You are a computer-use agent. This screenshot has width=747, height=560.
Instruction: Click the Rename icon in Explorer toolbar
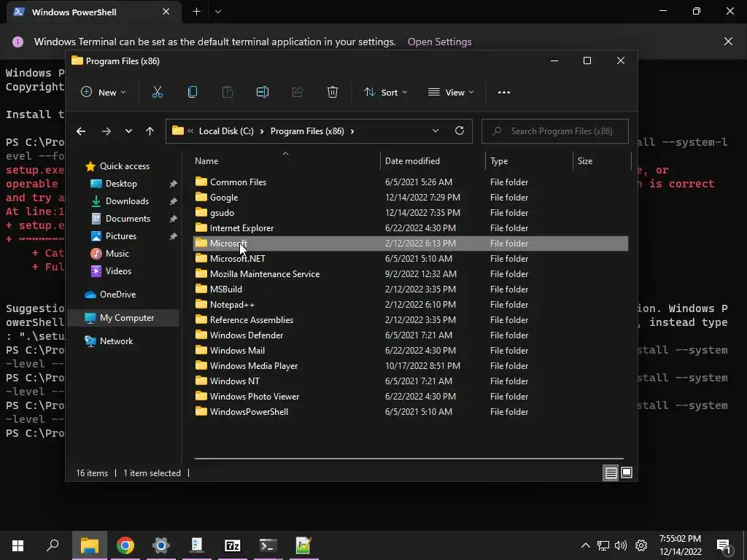[x=263, y=92]
